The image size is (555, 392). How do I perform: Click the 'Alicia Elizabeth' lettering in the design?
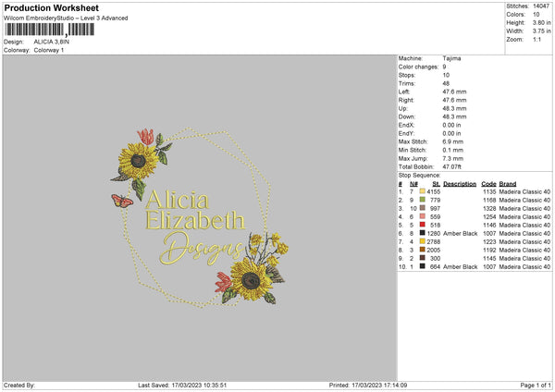194,210
